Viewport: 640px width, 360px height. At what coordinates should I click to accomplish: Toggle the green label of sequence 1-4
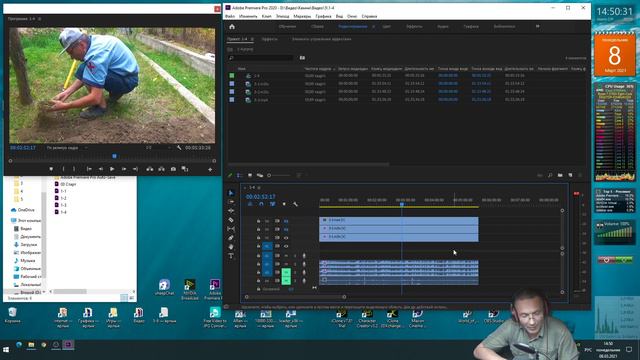232,76
